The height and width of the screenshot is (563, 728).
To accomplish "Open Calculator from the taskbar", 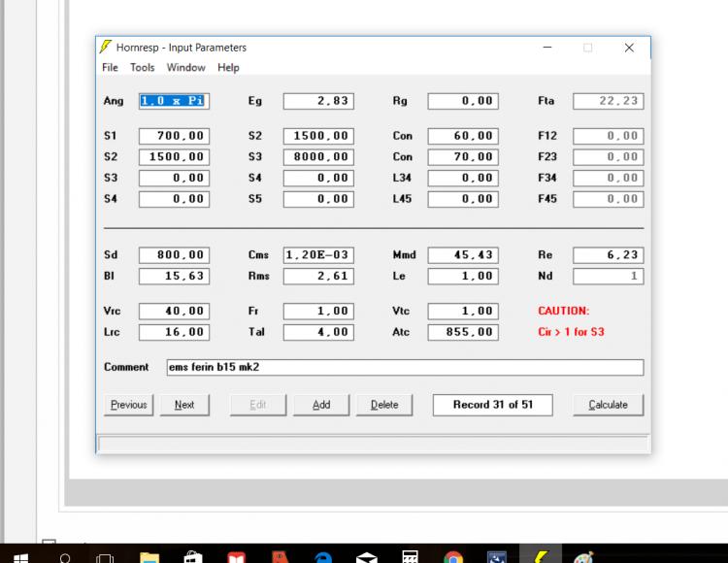I will (x=410, y=557).
